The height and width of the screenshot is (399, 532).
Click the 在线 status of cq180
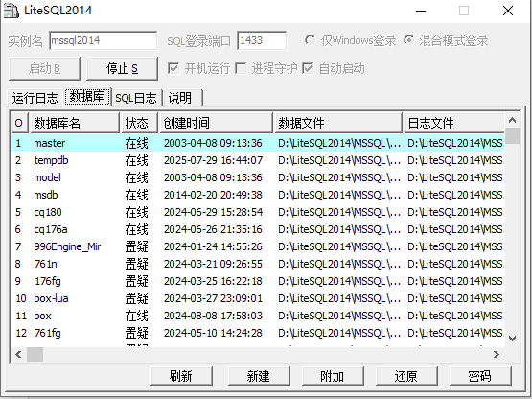click(x=136, y=212)
